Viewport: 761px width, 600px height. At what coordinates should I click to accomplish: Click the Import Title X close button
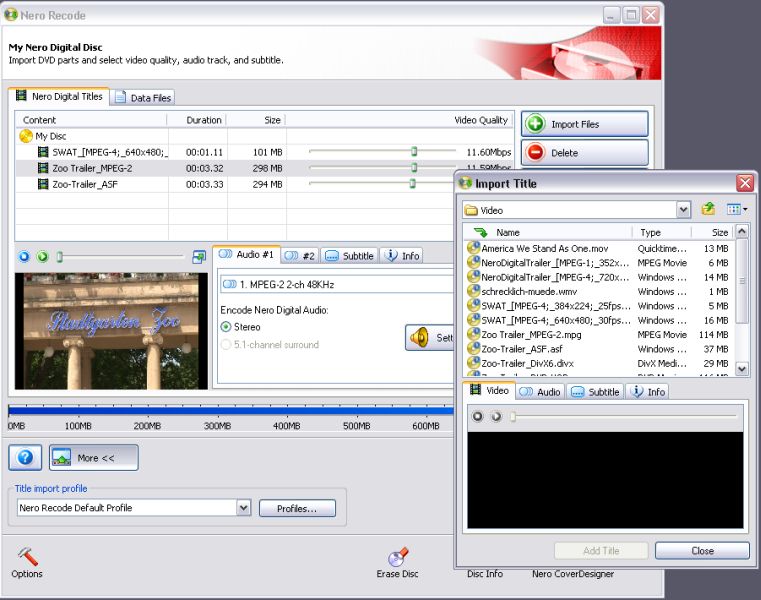[x=744, y=183]
